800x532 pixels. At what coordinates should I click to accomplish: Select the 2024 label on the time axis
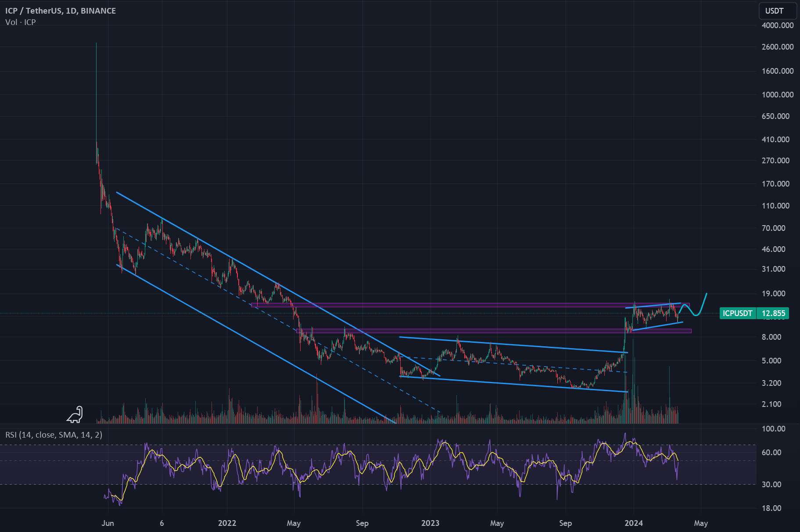point(633,523)
